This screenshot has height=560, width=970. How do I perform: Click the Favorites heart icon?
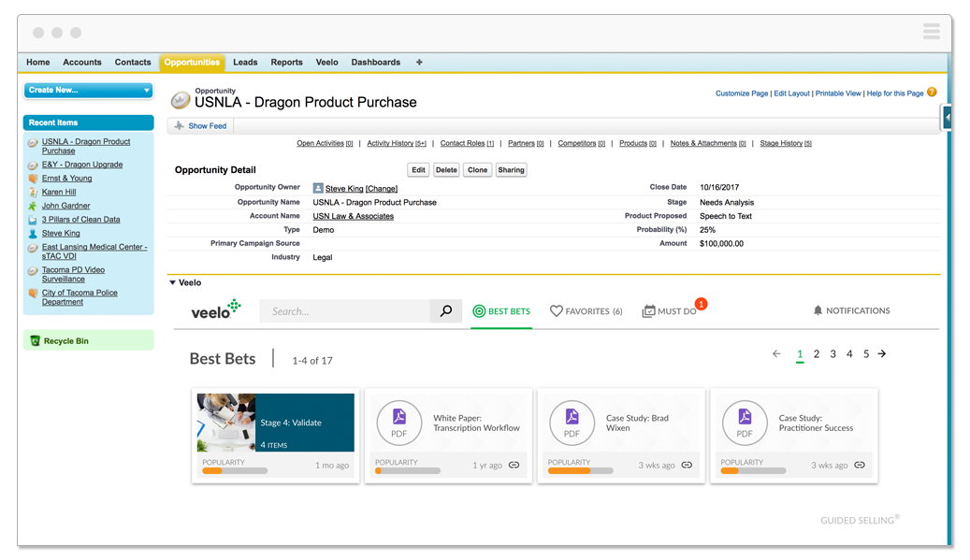(557, 311)
